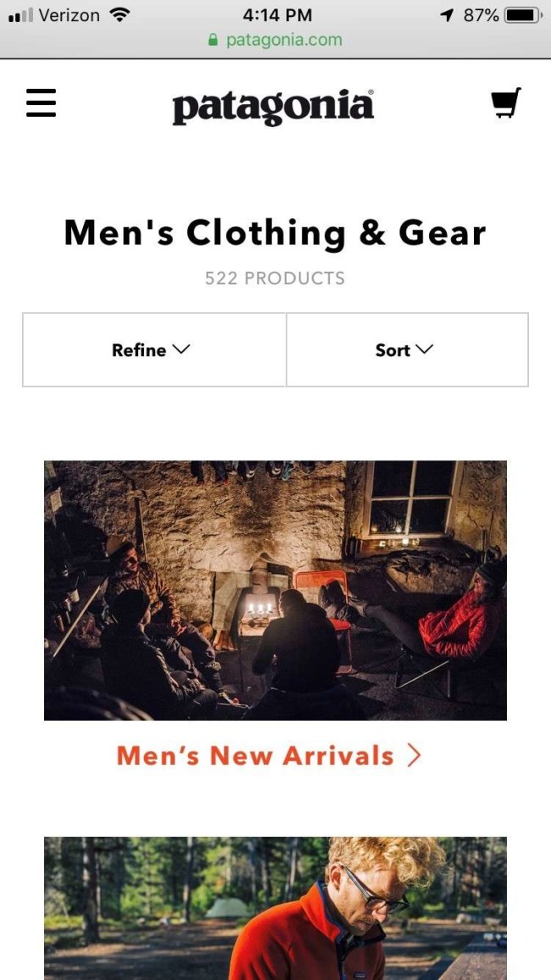Viewport: 551px width, 980px height.
Task: Tap the Patagonia logo
Action: 274,107
